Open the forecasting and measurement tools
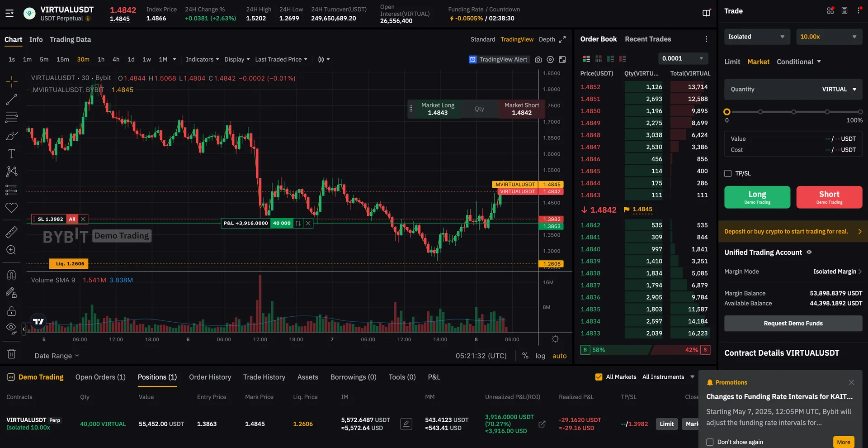This screenshot has height=448, width=868. tap(12, 190)
